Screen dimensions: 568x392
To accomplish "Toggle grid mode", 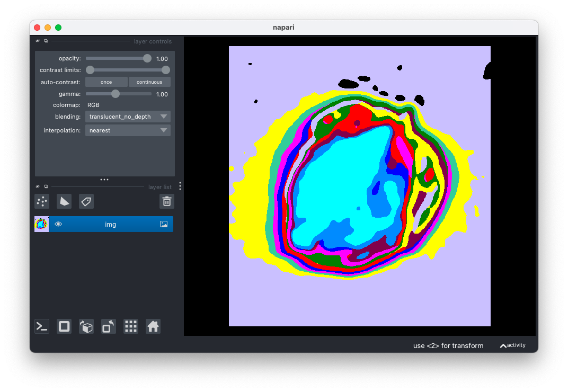I will pos(131,326).
